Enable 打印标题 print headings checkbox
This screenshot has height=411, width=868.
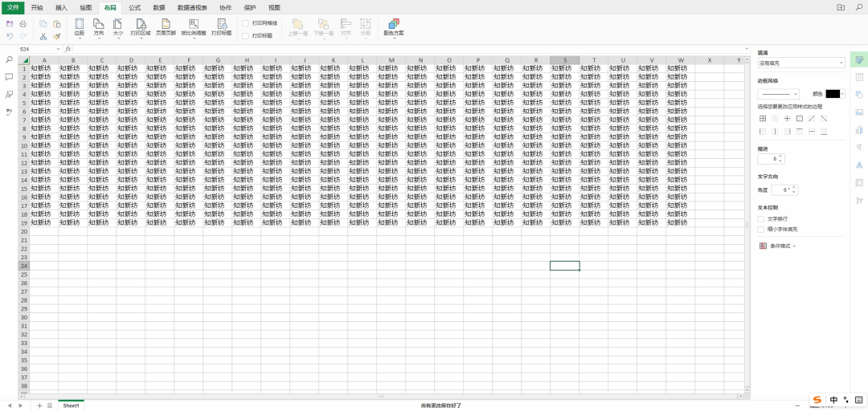click(x=246, y=35)
